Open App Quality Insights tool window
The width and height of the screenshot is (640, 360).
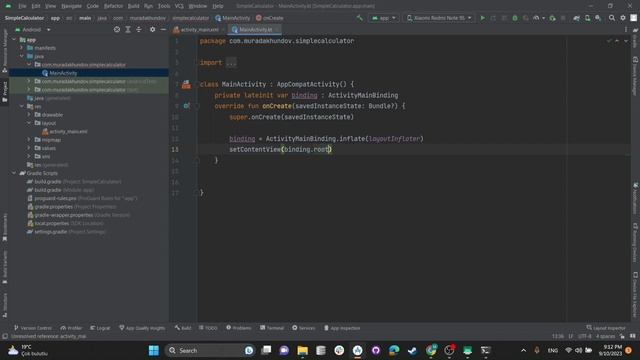142,328
